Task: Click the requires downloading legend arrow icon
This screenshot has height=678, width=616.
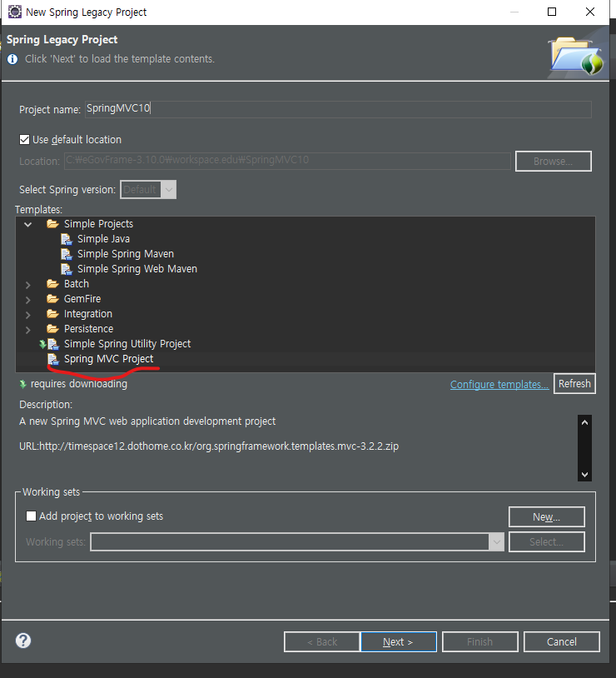Action: pos(23,384)
